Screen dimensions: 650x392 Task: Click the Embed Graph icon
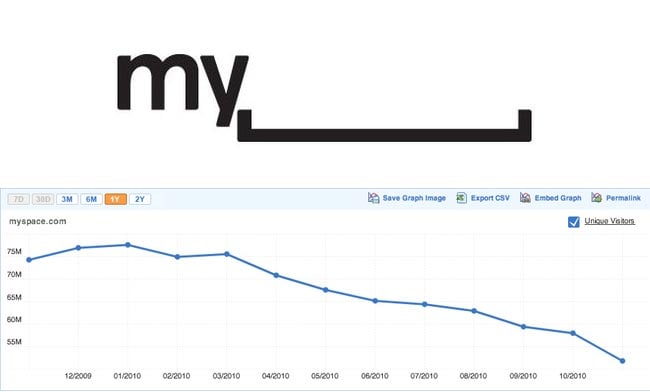(x=525, y=198)
